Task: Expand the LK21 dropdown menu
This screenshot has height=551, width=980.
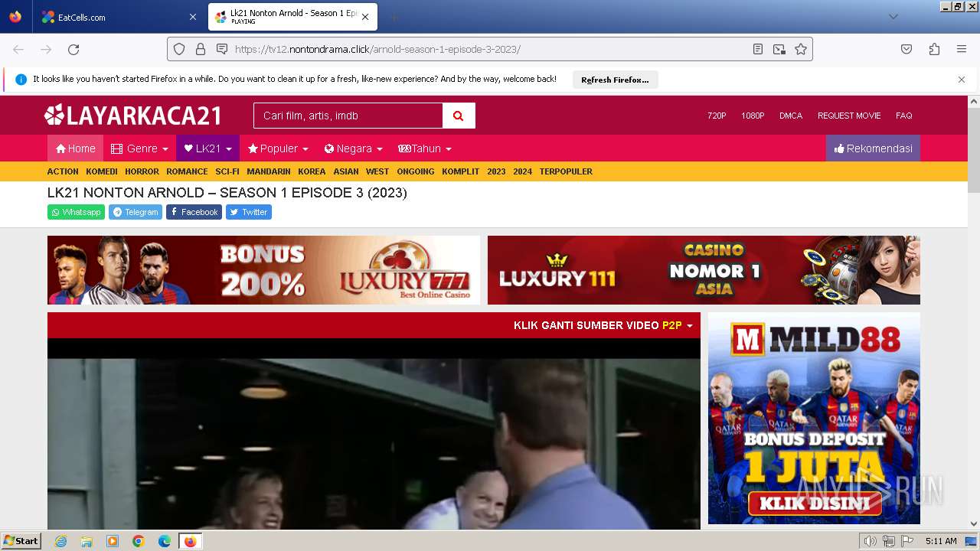Action: pos(207,148)
